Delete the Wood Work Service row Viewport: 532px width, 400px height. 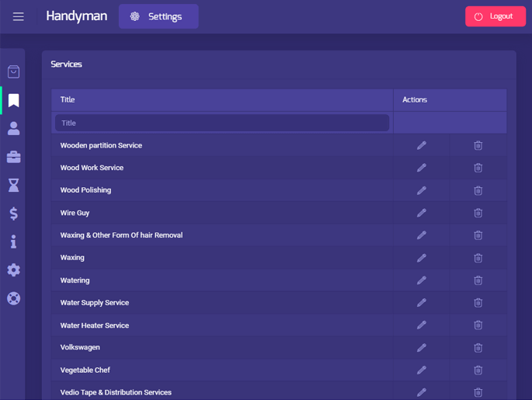[478, 168]
